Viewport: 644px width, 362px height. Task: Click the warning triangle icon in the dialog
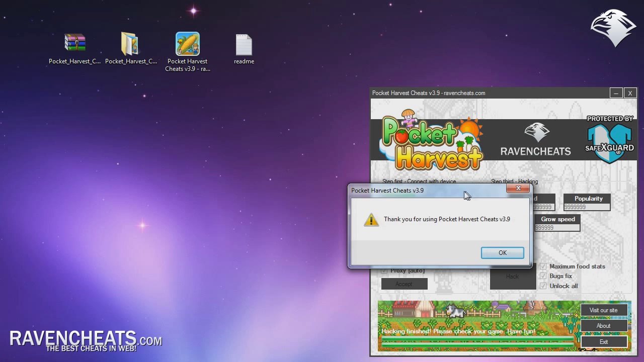click(371, 220)
